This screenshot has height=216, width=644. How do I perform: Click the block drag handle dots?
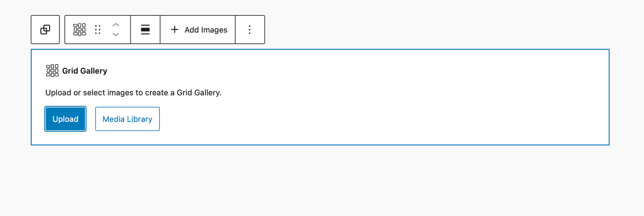(x=98, y=30)
